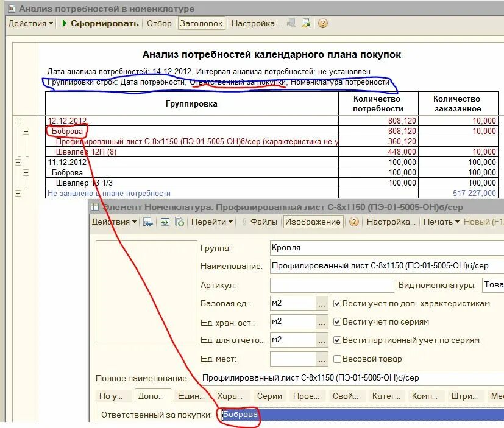Click Не заявлено в плане потребности text
Viewport: 504px width, 428px height.
click(x=109, y=193)
